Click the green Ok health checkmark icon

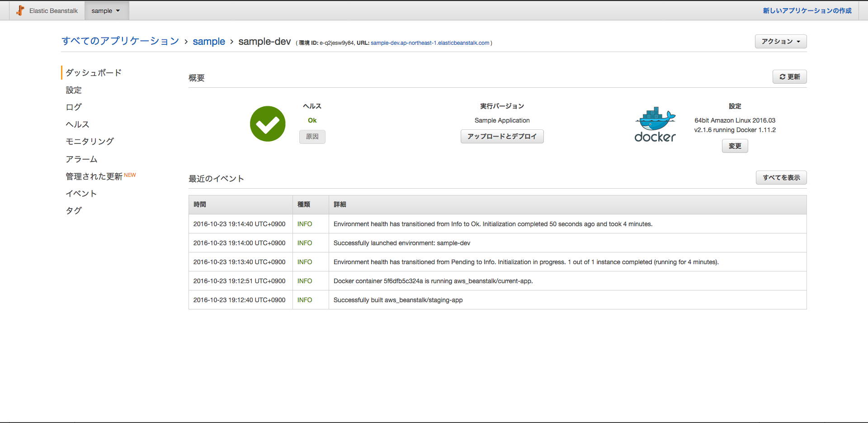[x=267, y=124]
